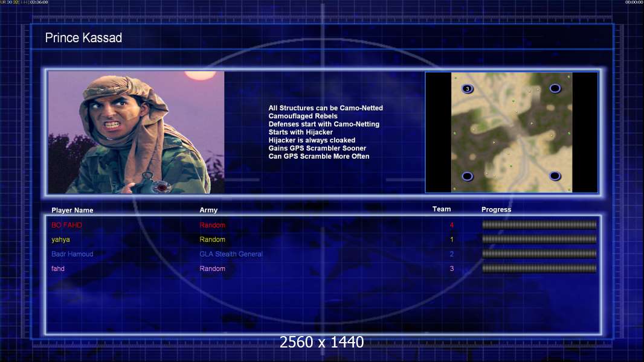Click the 00:00:08 timer at top right
644x362 pixels.
tap(634, 2)
